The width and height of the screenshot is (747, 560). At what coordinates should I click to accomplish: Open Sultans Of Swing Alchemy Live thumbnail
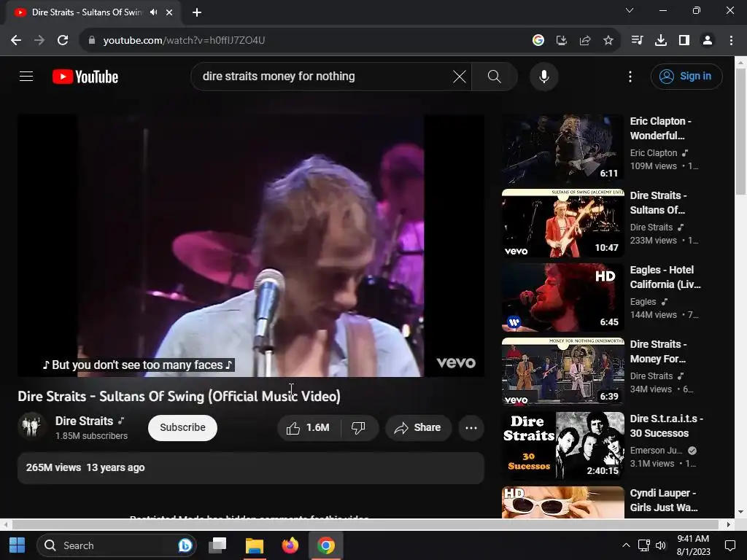(x=562, y=223)
